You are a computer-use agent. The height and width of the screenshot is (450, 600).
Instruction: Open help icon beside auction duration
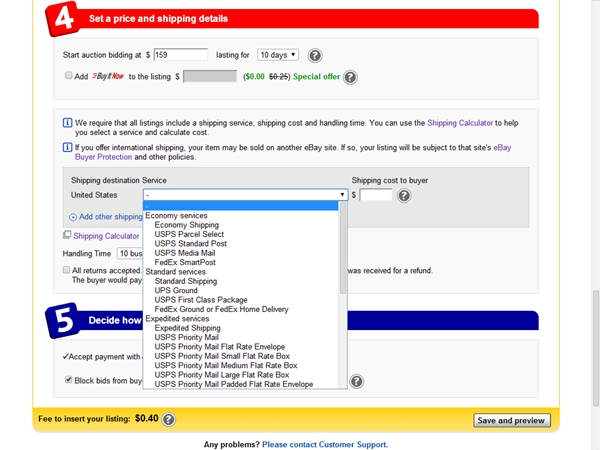point(315,55)
